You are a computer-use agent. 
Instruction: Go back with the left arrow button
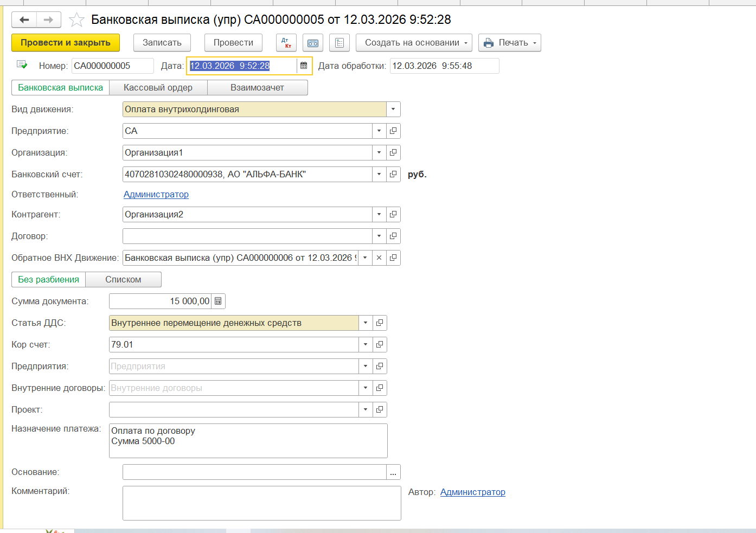(24, 20)
